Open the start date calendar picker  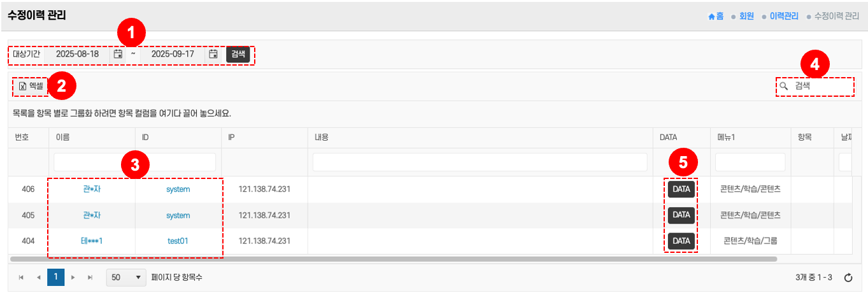click(x=118, y=54)
